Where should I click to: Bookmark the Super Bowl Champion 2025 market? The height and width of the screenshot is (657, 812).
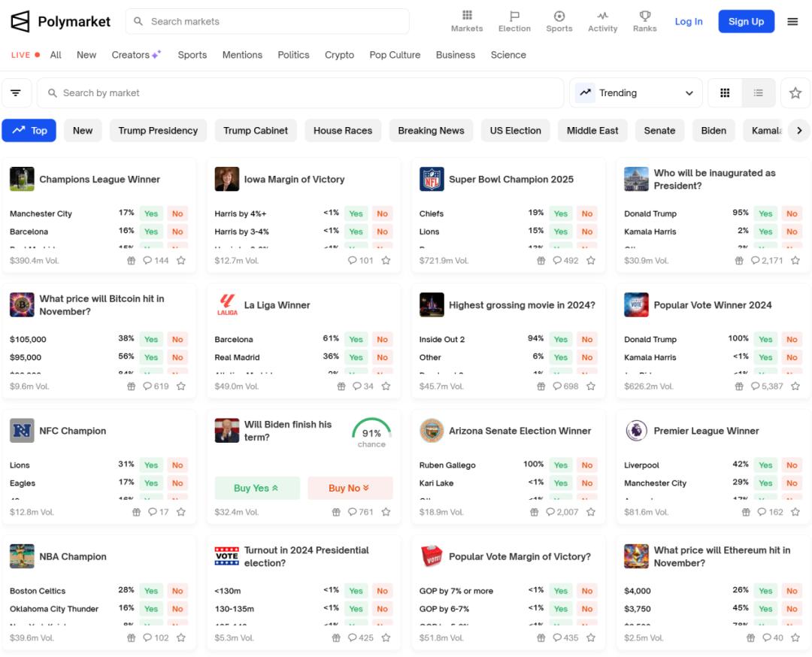(x=591, y=261)
